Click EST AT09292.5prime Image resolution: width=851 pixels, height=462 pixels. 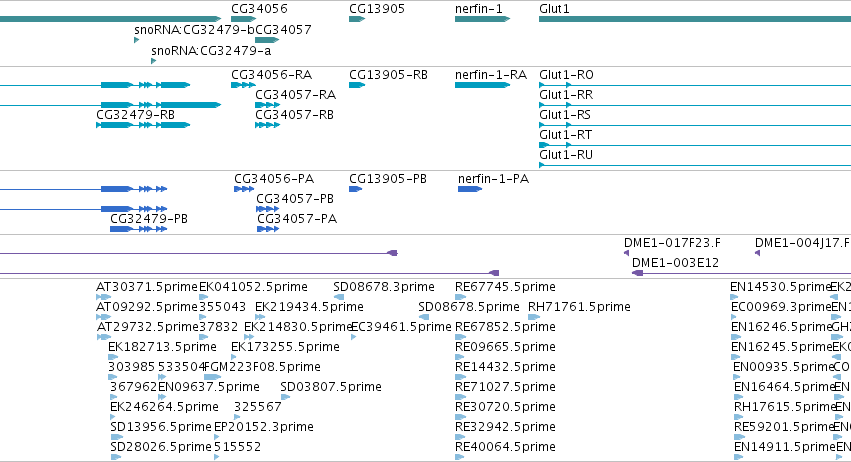pos(147,307)
